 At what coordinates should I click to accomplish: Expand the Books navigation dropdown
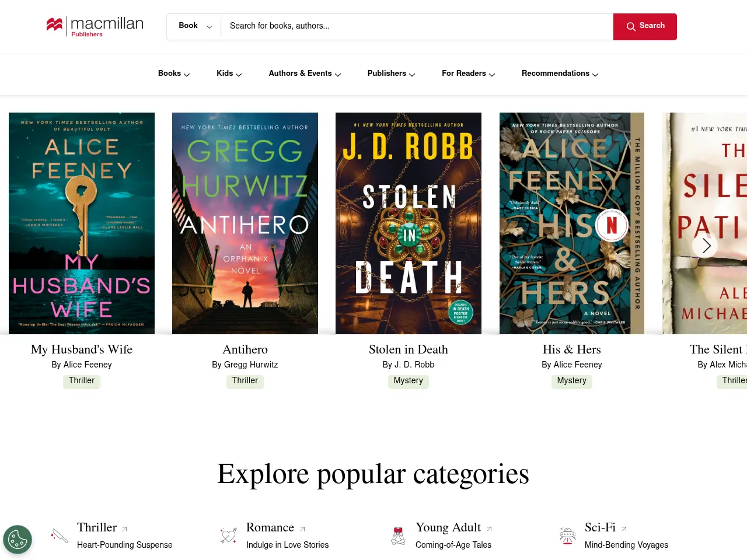click(173, 74)
